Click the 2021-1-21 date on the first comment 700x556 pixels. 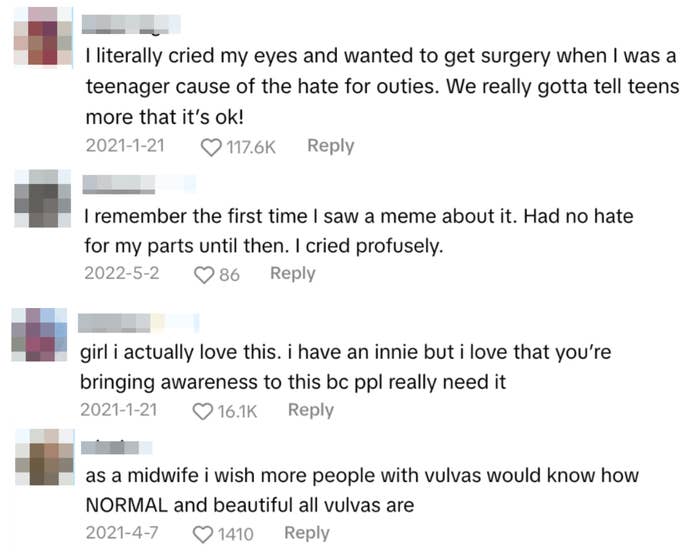click(x=125, y=146)
